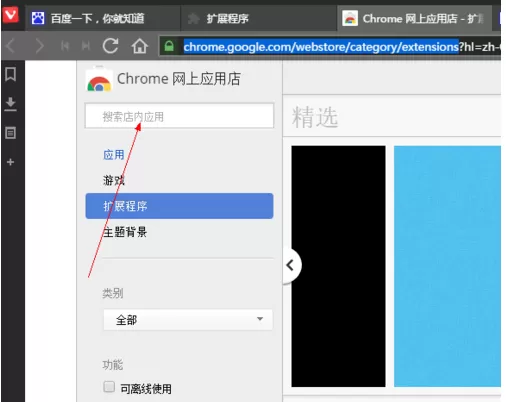Screen dimensions: 506x402
Task: Click the Chrome 网上应用店 heading
Action: [179, 79]
